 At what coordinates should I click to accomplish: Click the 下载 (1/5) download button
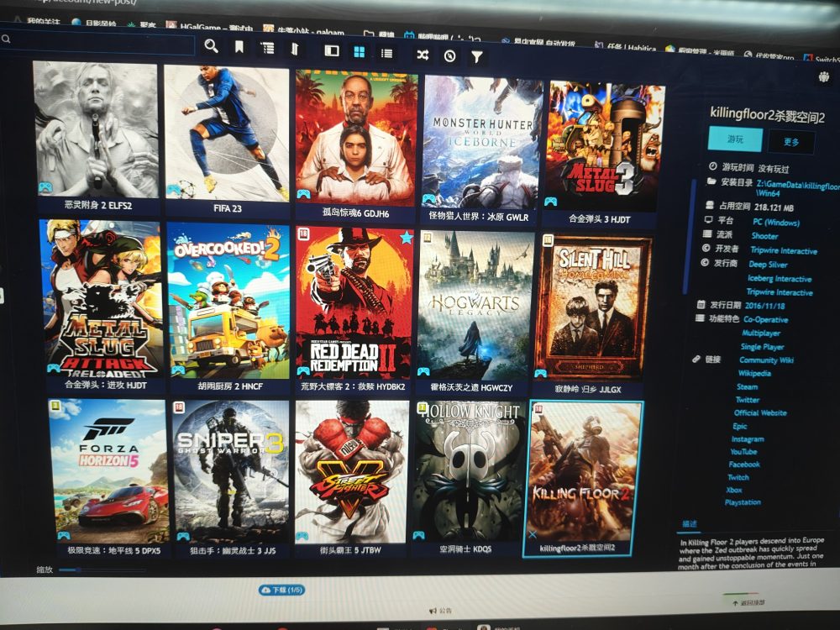click(282, 591)
